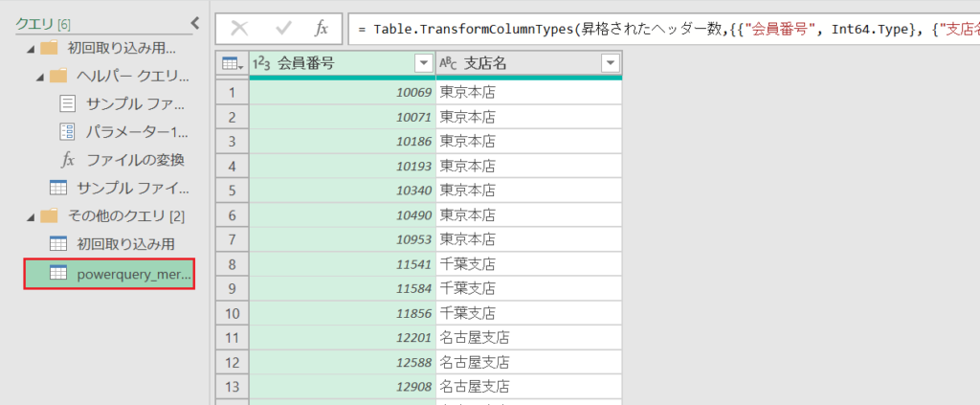
Task: Click the 123 data type icon of 会員番号
Action: click(x=262, y=62)
